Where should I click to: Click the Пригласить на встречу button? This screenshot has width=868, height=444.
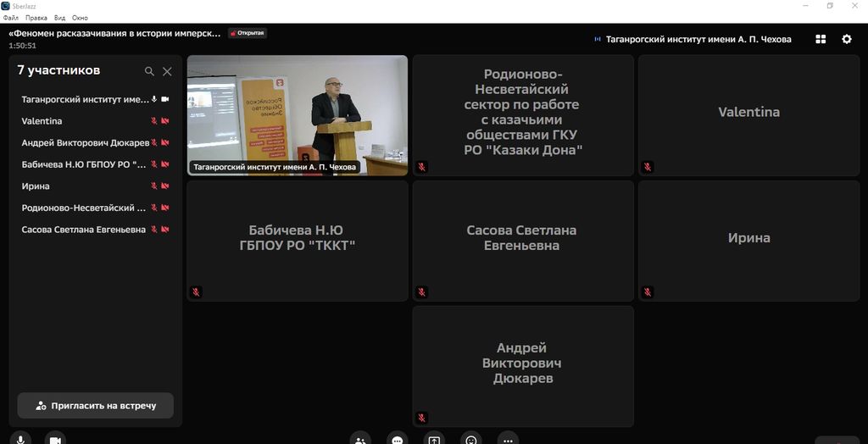point(96,406)
